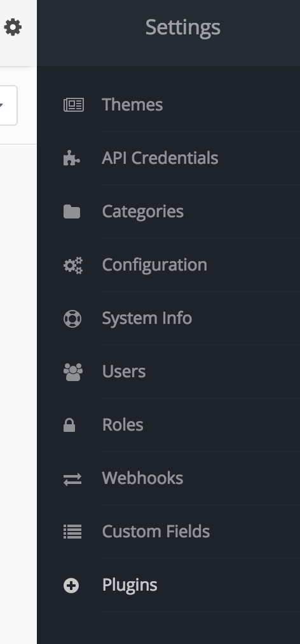This screenshot has height=644, width=300.
Task: Click the Webhooks arrows icon
Action: (x=72, y=479)
